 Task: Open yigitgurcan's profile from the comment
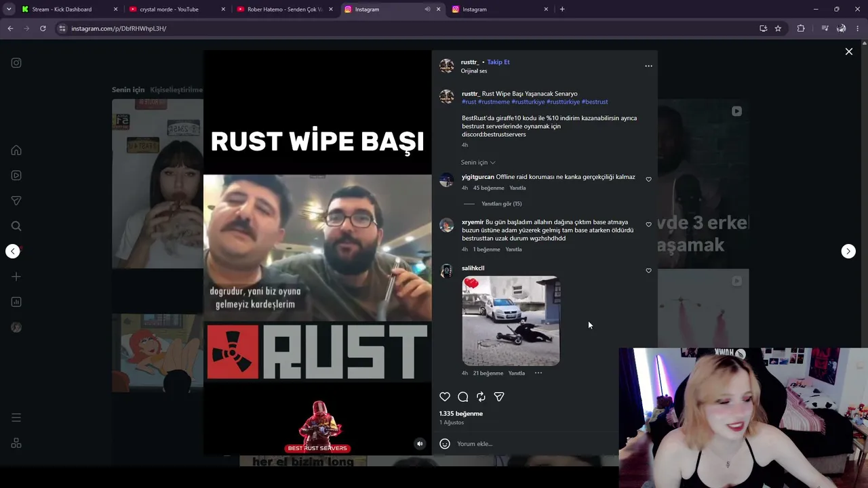[478, 177]
